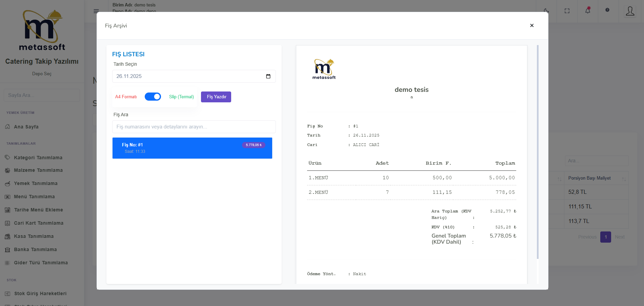Close the Fiş Arşivi dialog

point(531,25)
